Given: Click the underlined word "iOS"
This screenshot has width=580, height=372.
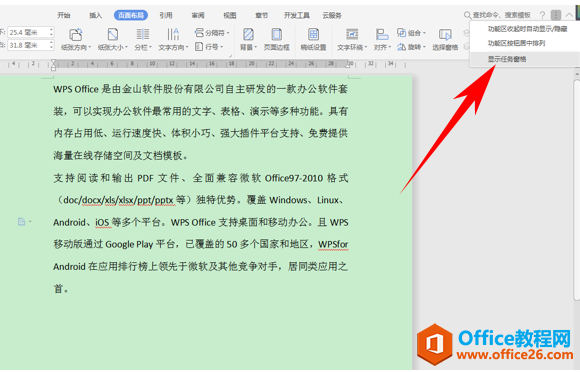Looking at the screenshot, I should 102,223.
